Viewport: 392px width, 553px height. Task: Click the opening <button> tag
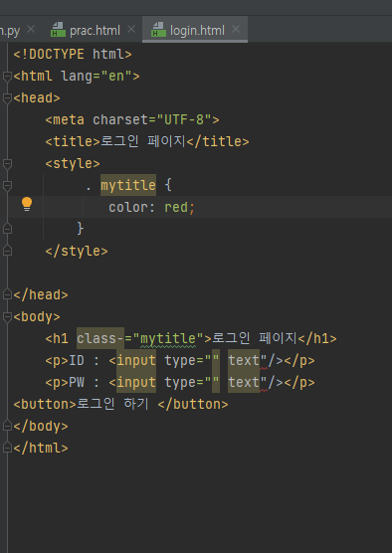coord(45,404)
